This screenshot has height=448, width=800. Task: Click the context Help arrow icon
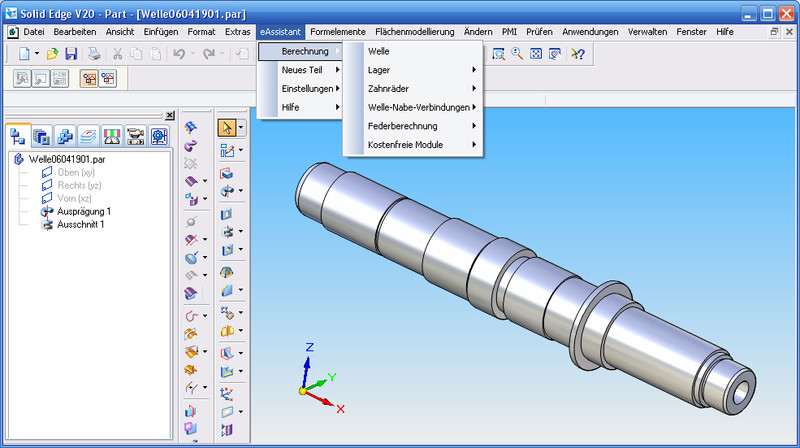click(578, 54)
